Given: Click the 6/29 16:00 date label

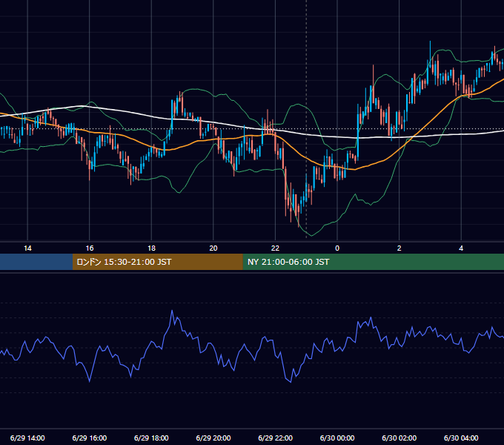Looking at the screenshot, I should [x=90, y=438].
